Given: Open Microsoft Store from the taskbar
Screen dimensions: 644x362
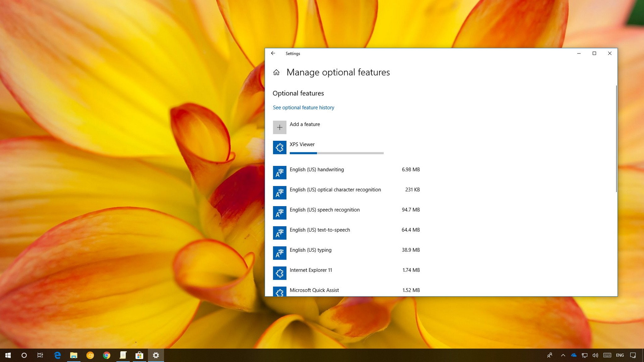Looking at the screenshot, I should tap(139, 355).
